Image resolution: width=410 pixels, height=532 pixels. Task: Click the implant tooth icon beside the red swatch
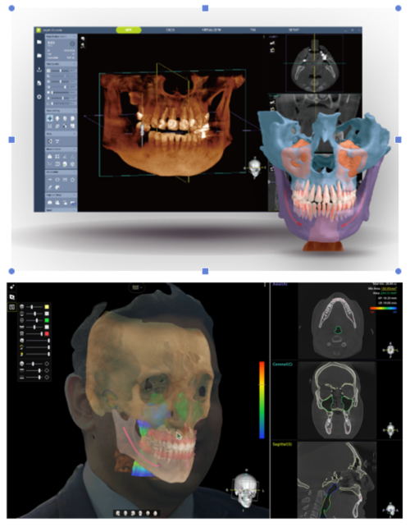coord(21,333)
